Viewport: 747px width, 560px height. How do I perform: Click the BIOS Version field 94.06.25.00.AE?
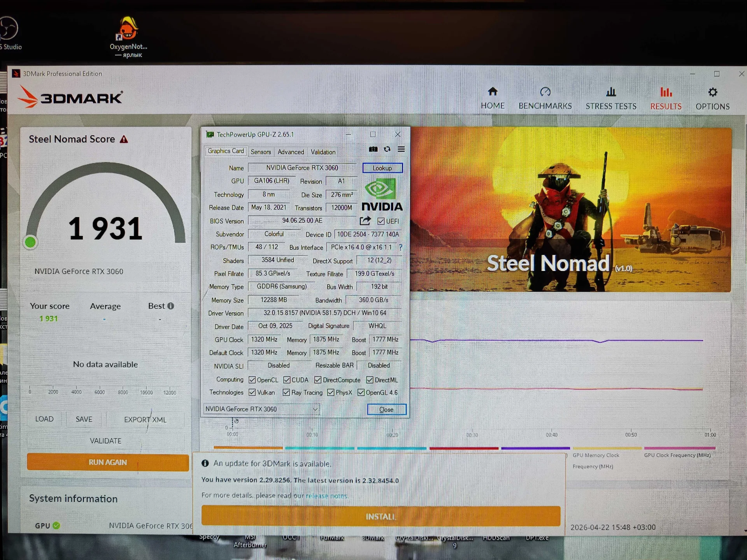302,221
